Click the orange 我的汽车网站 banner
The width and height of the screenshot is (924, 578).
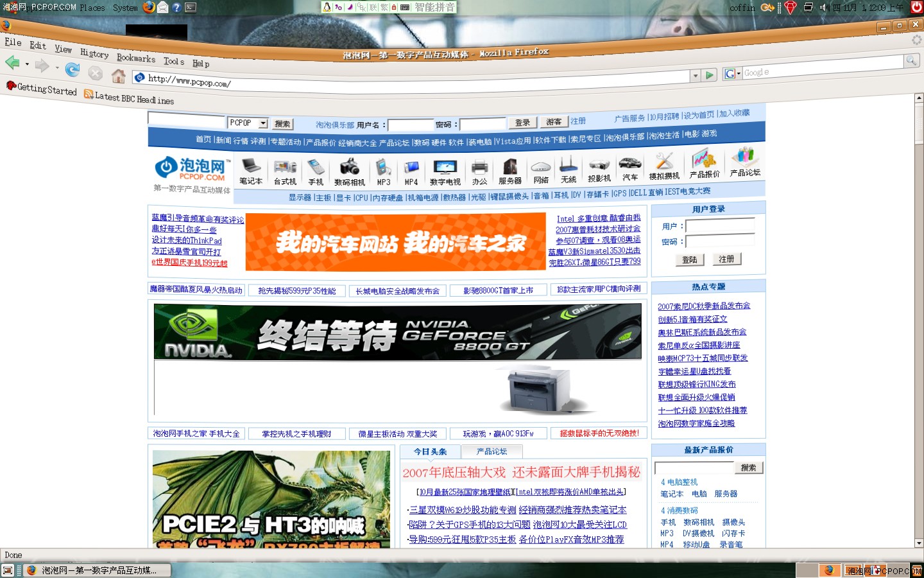click(396, 242)
